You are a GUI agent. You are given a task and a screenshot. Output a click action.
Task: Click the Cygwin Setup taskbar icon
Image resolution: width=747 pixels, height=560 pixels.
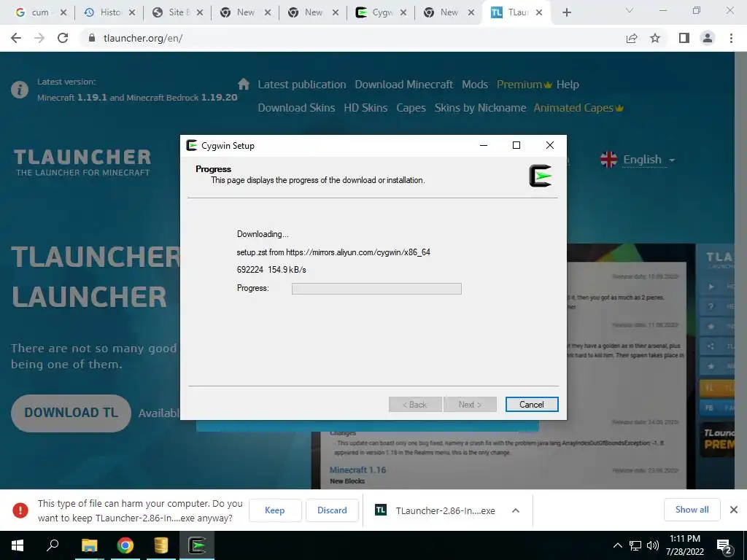(x=197, y=545)
